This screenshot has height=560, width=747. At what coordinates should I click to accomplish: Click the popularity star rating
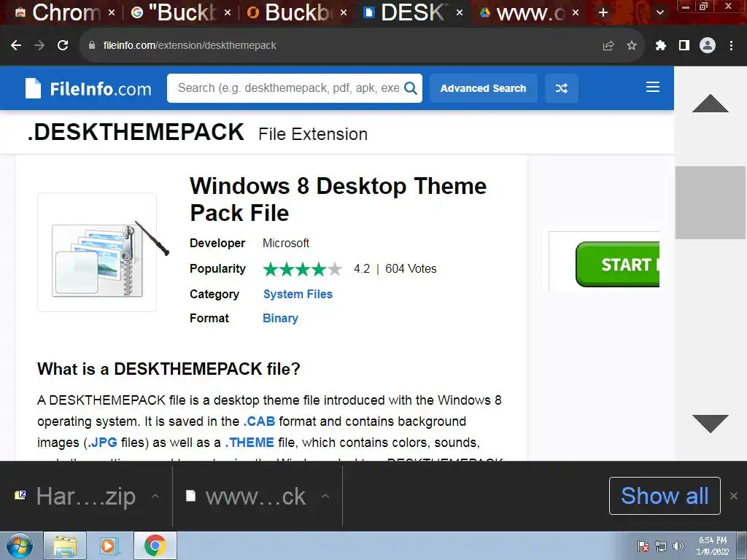pyautogui.click(x=303, y=269)
